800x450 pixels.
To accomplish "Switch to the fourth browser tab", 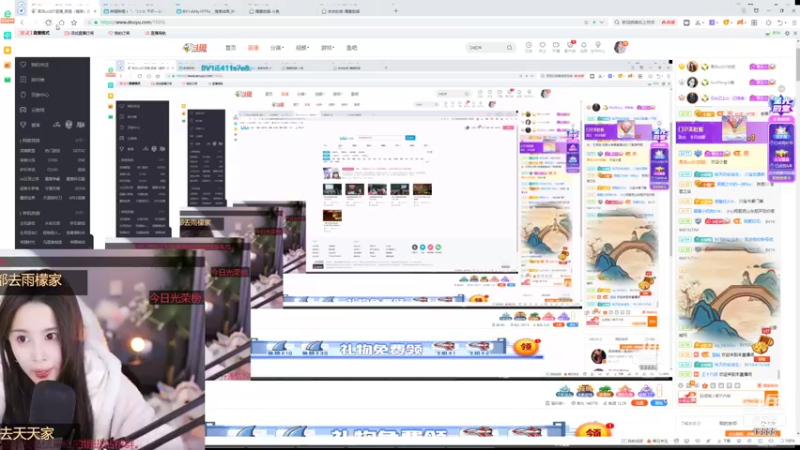I will pos(281,11).
